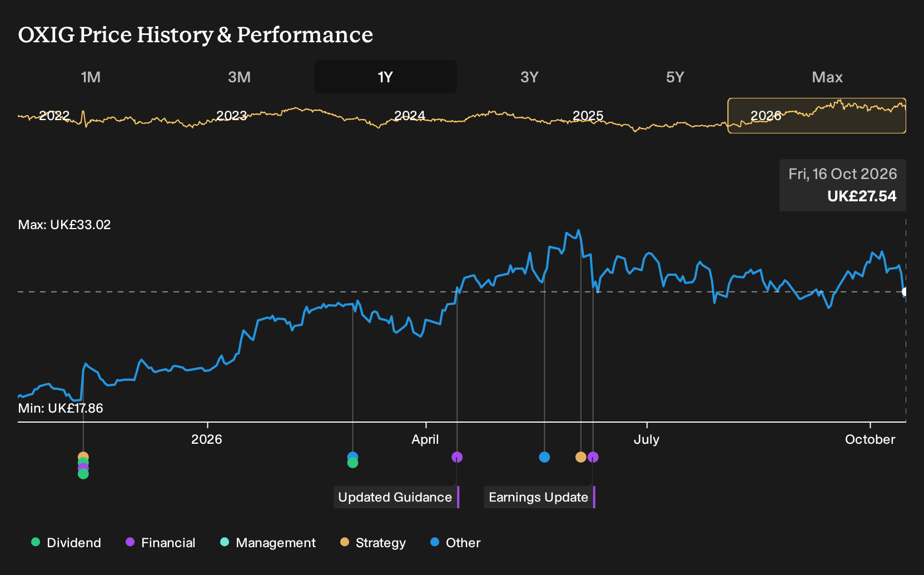Viewport: 924px width, 575px height.
Task: Click the UK£27.54 price value
Action: click(x=862, y=196)
